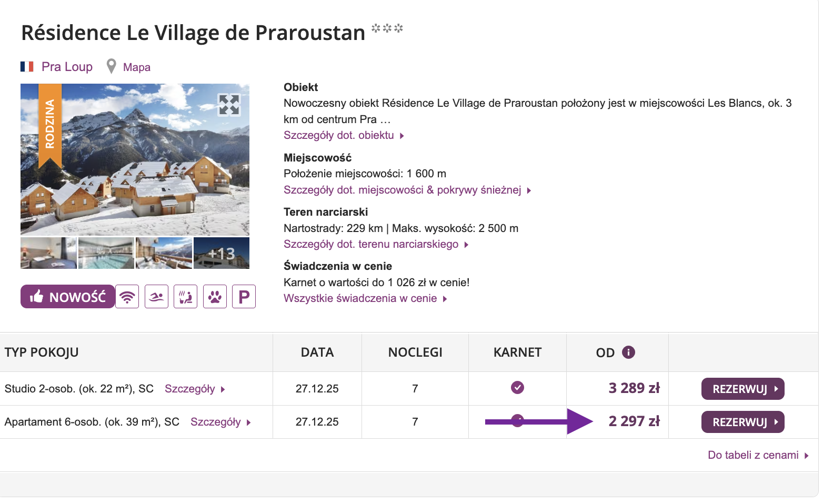Click the pets-allowed paw icon
This screenshot has height=504, width=823.
tap(215, 296)
